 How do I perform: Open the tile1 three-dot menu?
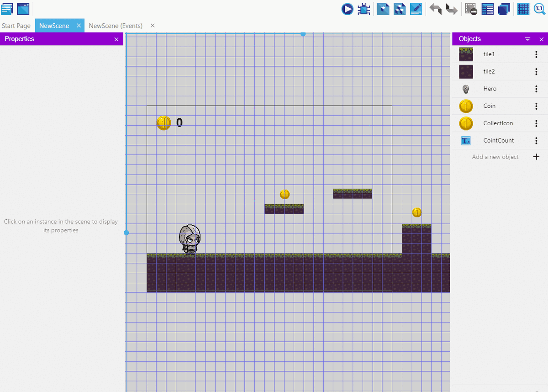tap(537, 54)
